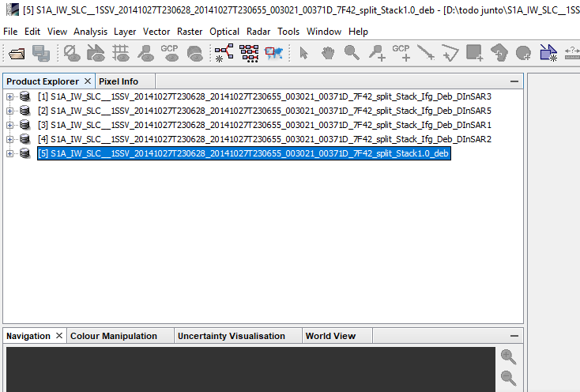Open the Raster menu
580x392 pixels.
coord(190,32)
